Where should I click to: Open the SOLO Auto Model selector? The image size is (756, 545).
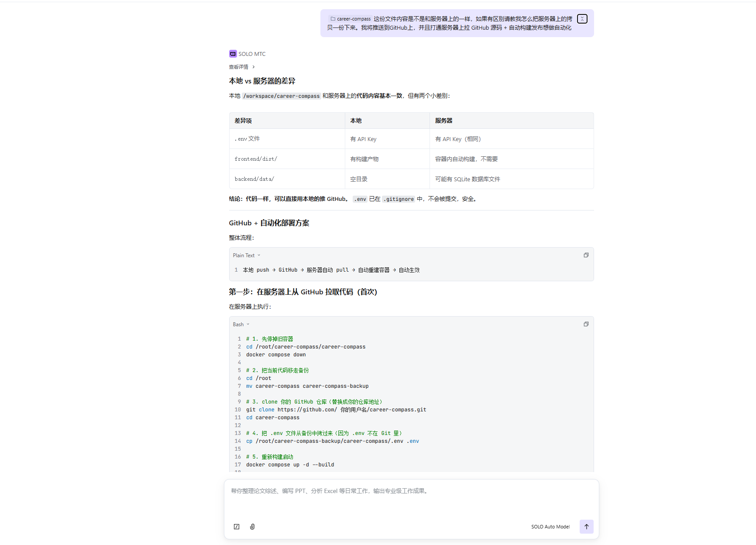550,527
